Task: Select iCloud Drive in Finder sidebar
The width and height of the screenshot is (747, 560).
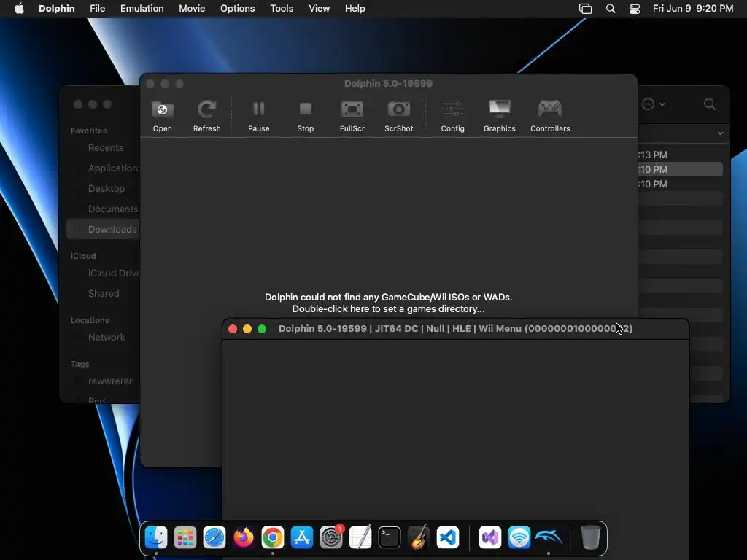Action: [x=113, y=273]
